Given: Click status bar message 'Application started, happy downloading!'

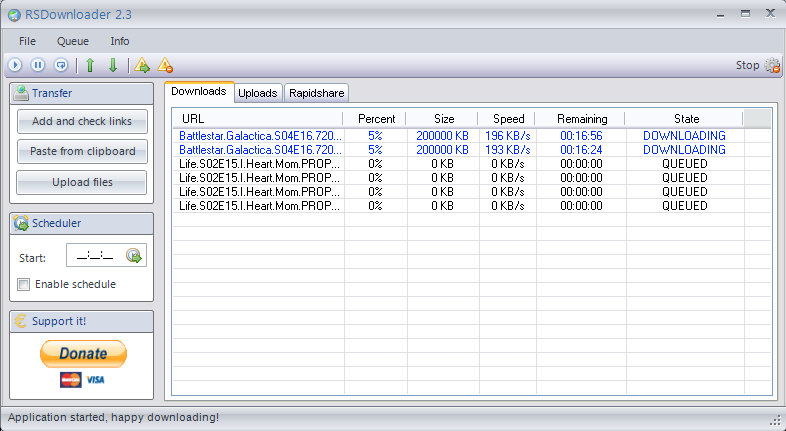Looking at the screenshot, I should pyautogui.click(x=113, y=417).
